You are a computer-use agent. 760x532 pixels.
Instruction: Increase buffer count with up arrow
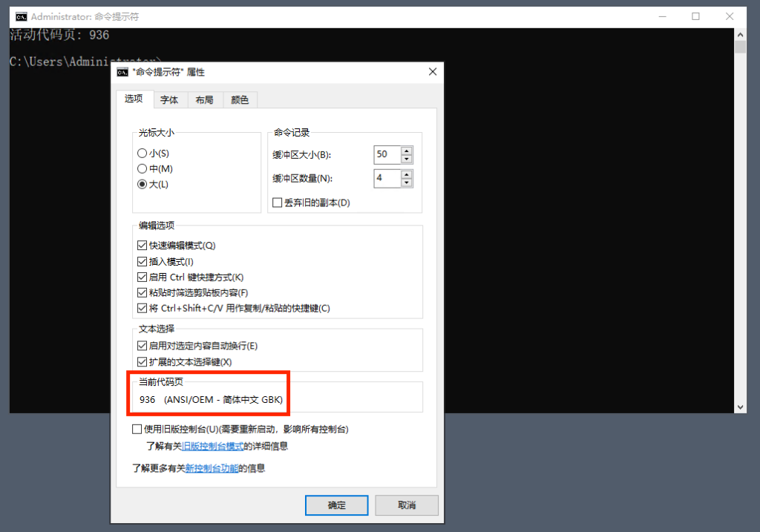tap(406, 174)
